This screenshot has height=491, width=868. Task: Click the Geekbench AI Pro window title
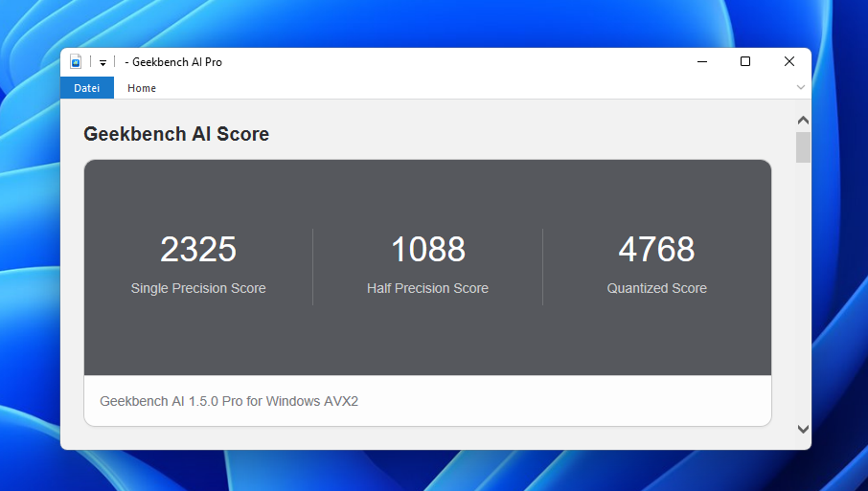pos(173,62)
